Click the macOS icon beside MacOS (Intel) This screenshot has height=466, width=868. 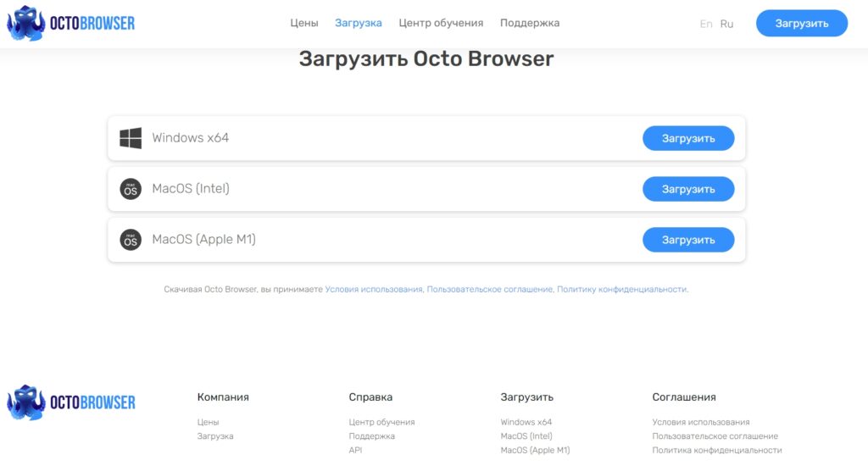click(131, 189)
